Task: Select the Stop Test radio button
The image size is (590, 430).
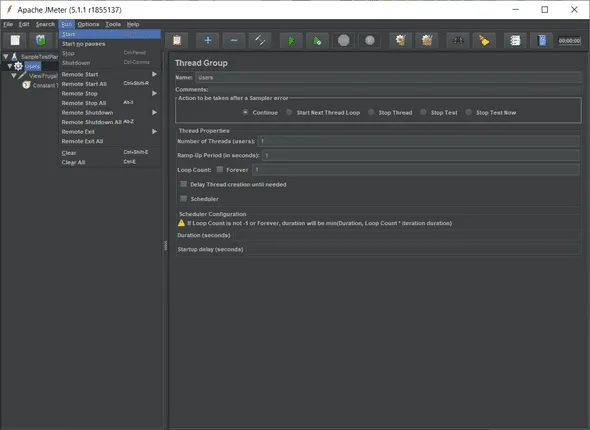Action: pyautogui.click(x=423, y=112)
